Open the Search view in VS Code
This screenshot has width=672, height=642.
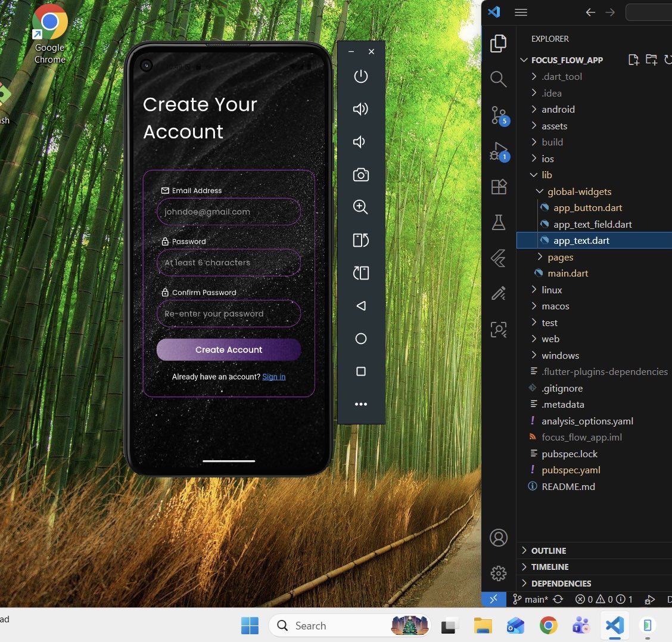pyautogui.click(x=498, y=79)
